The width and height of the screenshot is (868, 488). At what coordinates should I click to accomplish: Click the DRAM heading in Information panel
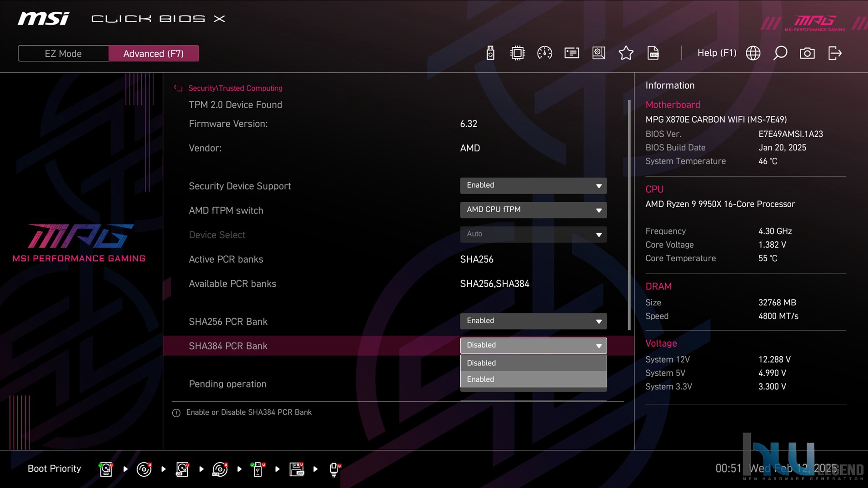[658, 286]
